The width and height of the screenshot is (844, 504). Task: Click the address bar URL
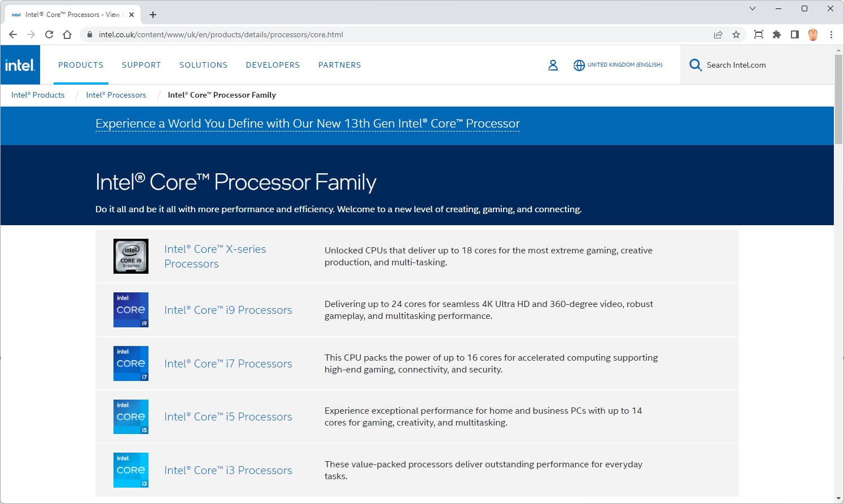click(221, 34)
